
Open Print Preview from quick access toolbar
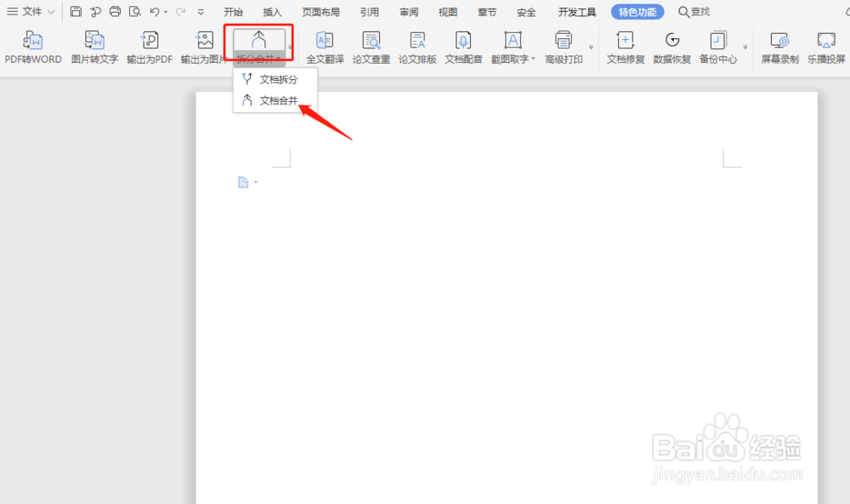(134, 11)
